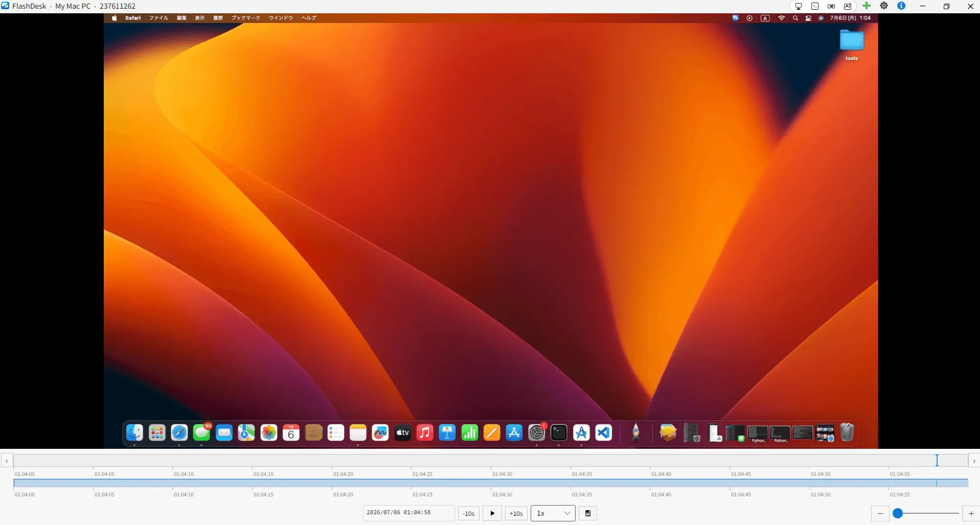Click the menu bar date and time 7月6日
Image resolution: width=980 pixels, height=525 pixels.
click(x=850, y=18)
